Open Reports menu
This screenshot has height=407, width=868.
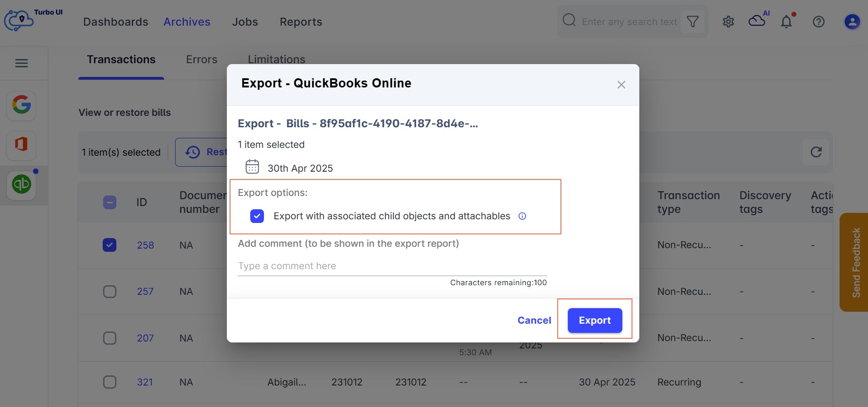[301, 22]
